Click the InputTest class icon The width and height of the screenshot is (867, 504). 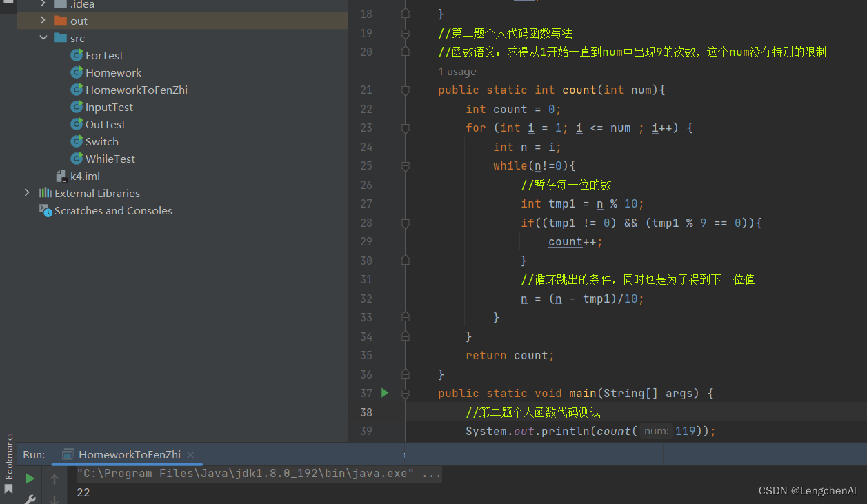click(77, 107)
